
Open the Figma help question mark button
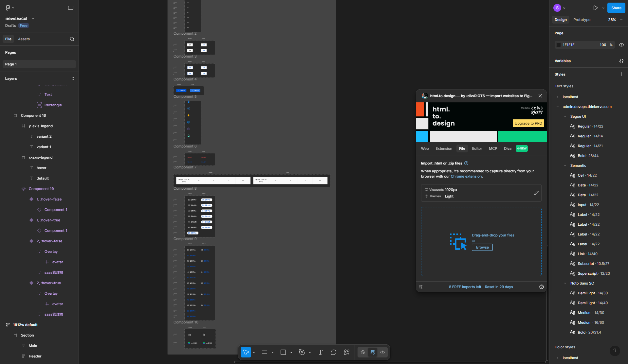point(615,351)
